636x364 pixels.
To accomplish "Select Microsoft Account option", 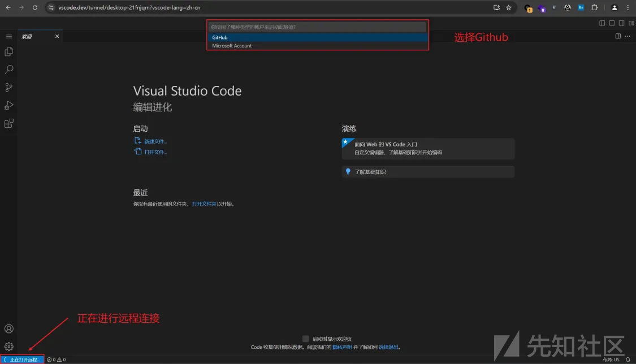I will tap(318, 46).
